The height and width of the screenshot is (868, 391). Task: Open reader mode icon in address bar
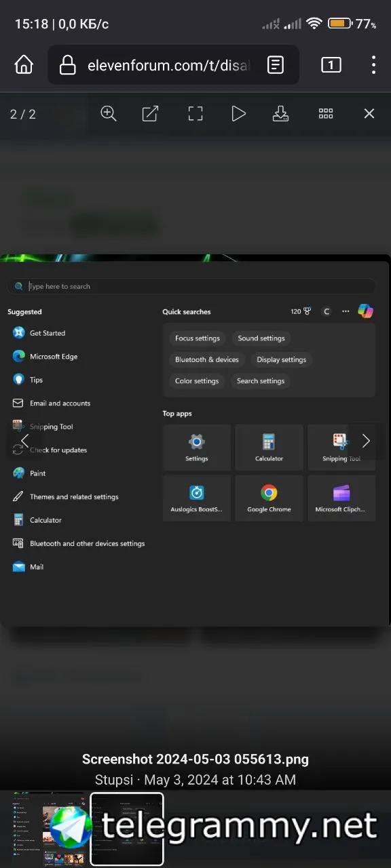tap(276, 65)
